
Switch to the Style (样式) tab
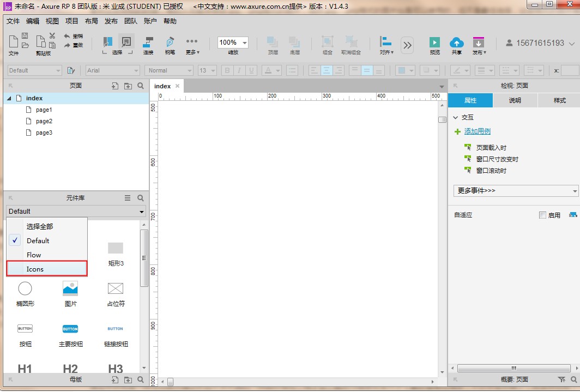click(x=559, y=100)
